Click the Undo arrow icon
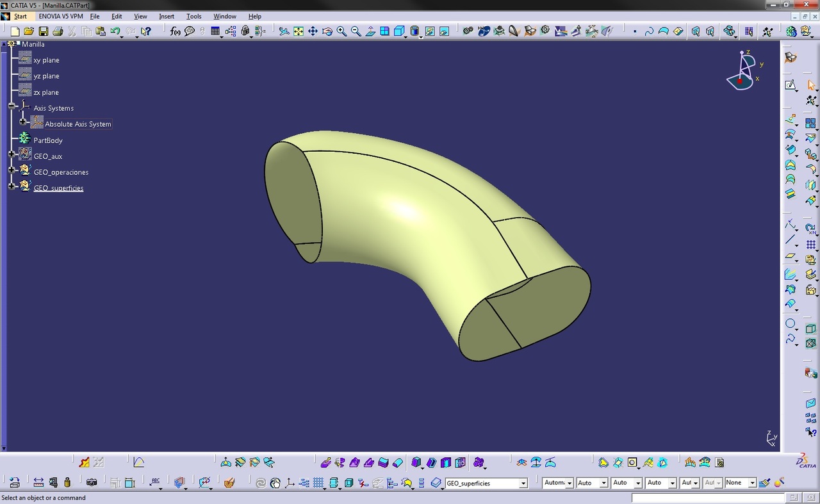The image size is (820, 504). pyautogui.click(x=115, y=31)
